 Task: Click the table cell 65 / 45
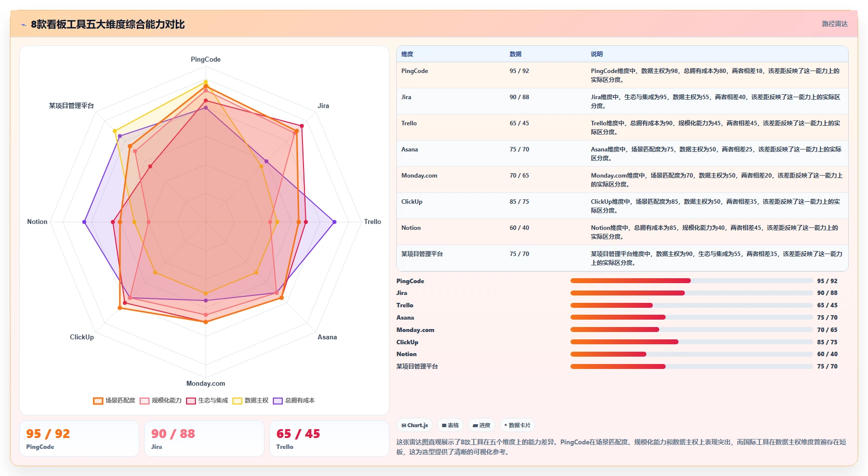(519, 123)
